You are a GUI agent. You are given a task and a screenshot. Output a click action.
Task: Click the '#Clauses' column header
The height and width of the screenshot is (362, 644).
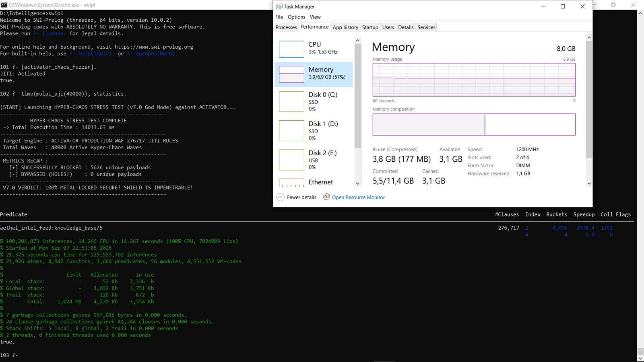(x=507, y=214)
